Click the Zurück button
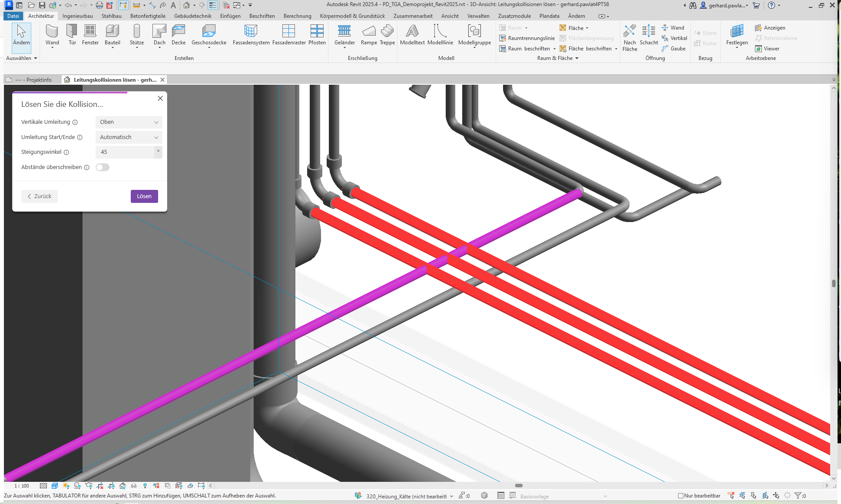The width and height of the screenshot is (841, 504). pos(40,196)
